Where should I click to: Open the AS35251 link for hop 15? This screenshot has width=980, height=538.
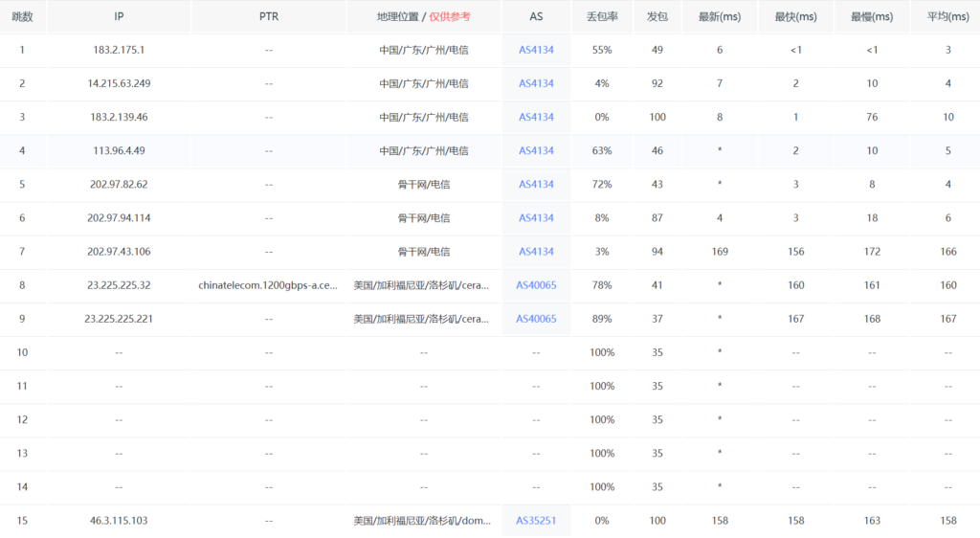point(536,521)
